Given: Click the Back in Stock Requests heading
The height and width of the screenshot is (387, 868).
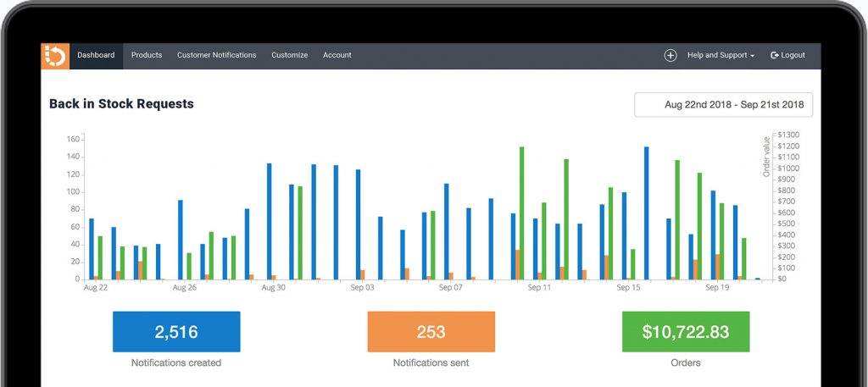Looking at the screenshot, I should 121,104.
